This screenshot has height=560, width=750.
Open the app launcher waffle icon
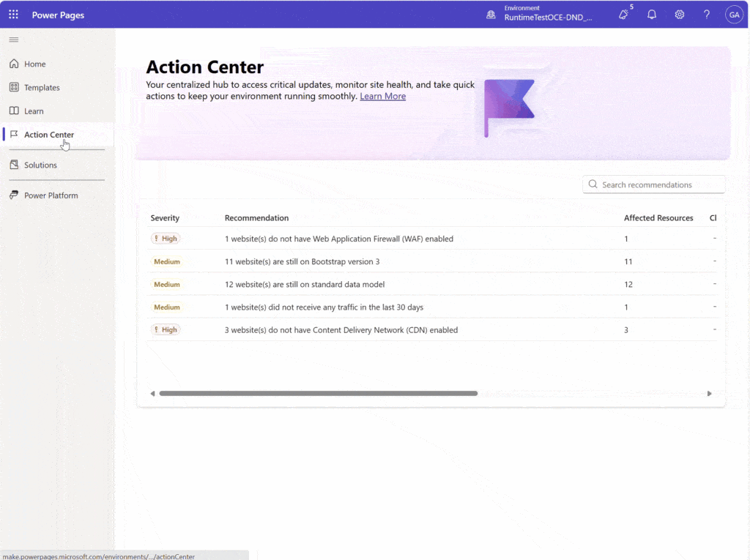pos(13,15)
